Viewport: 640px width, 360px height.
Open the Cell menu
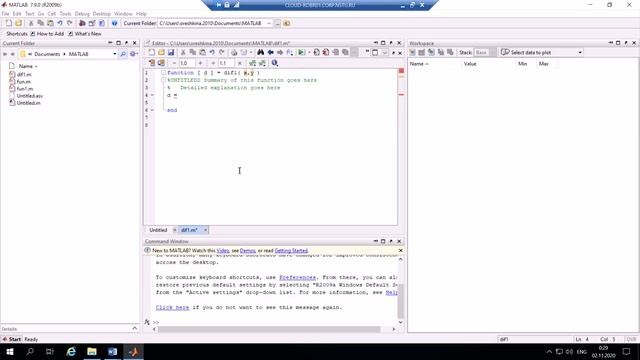[51, 13]
